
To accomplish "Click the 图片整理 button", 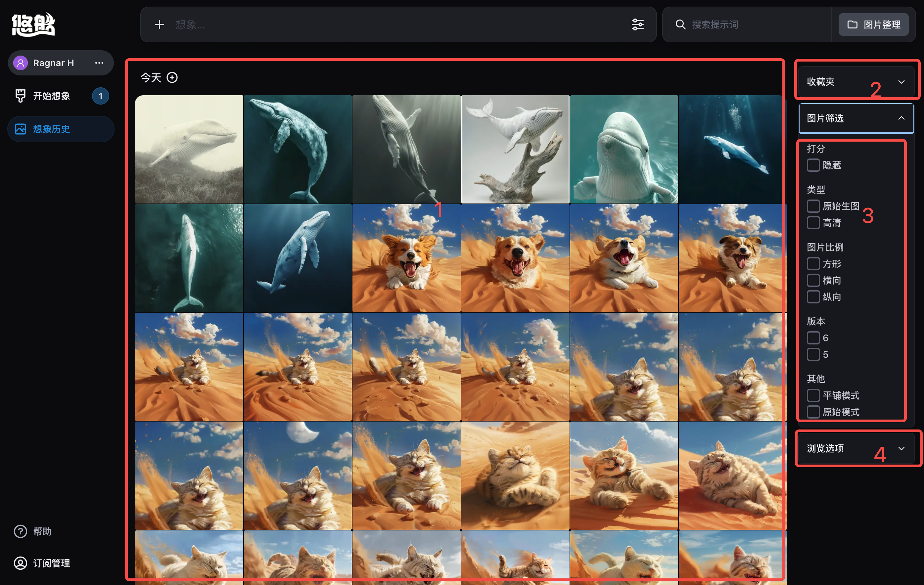I will tap(873, 24).
